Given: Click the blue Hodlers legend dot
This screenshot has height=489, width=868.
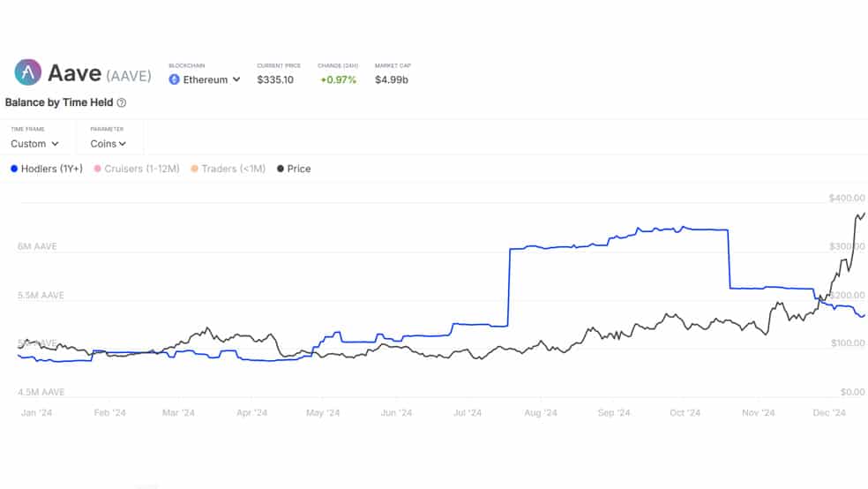Looking at the screenshot, I should pos(14,169).
